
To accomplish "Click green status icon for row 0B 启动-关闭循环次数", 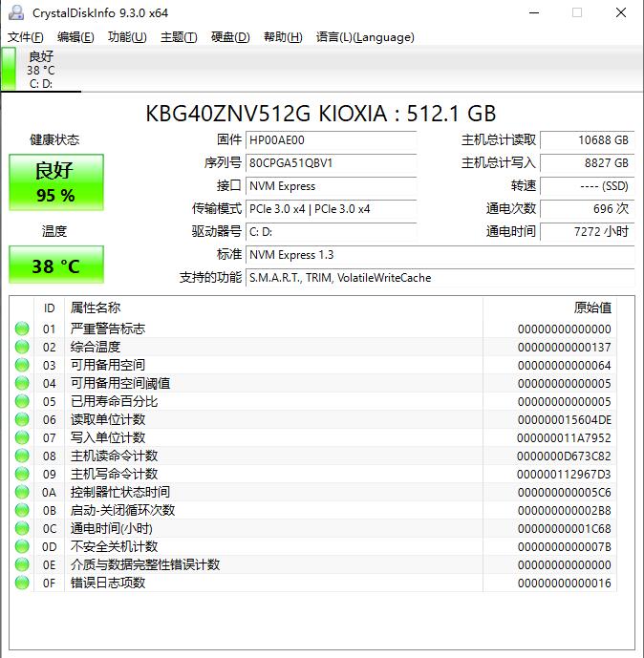I will [x=22, y=510].
